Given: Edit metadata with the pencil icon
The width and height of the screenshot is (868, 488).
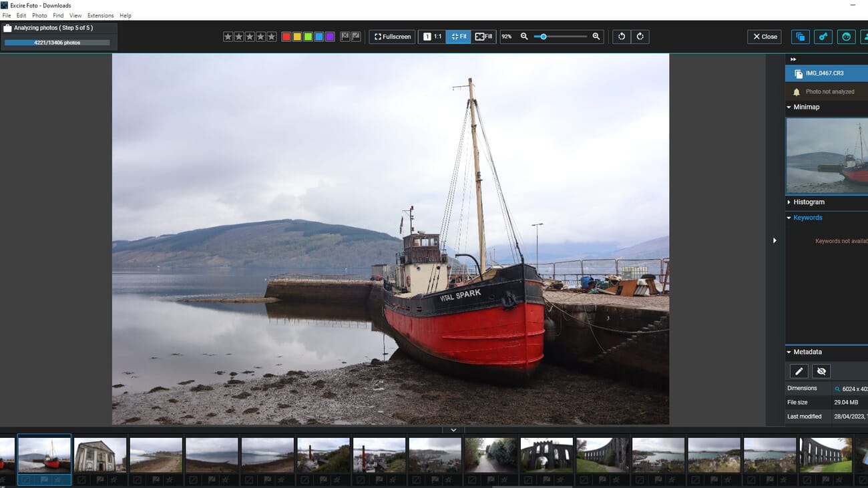Looking at the screenshot, I should (799, 371).
